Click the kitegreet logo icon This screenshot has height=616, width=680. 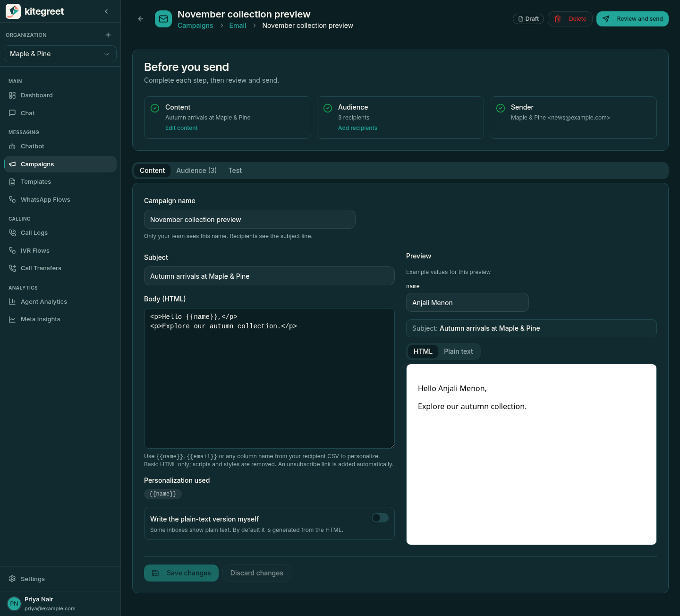(x=13, y=11)
